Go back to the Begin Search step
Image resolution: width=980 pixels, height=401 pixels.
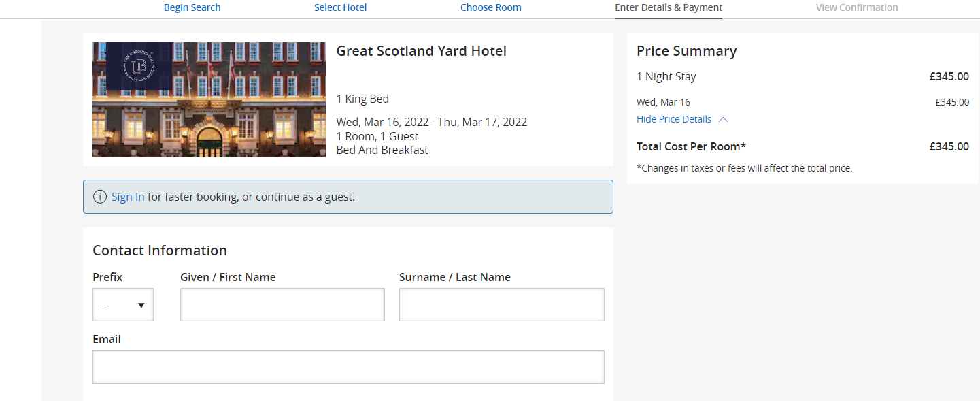(x=192, y=8)
